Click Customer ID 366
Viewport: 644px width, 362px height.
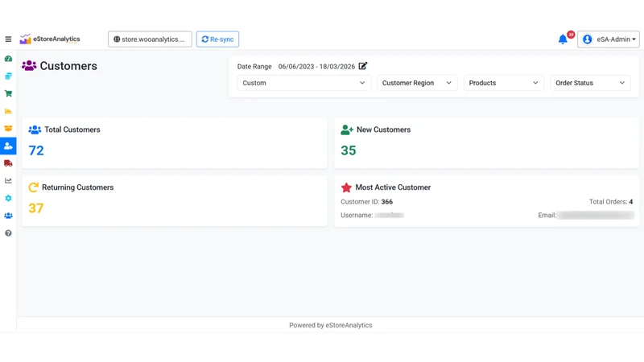(367, 202)
